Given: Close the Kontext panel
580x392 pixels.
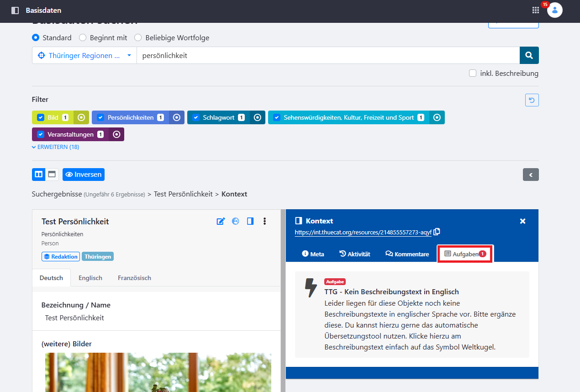Looking at the screenshot, I should (523, 221).
